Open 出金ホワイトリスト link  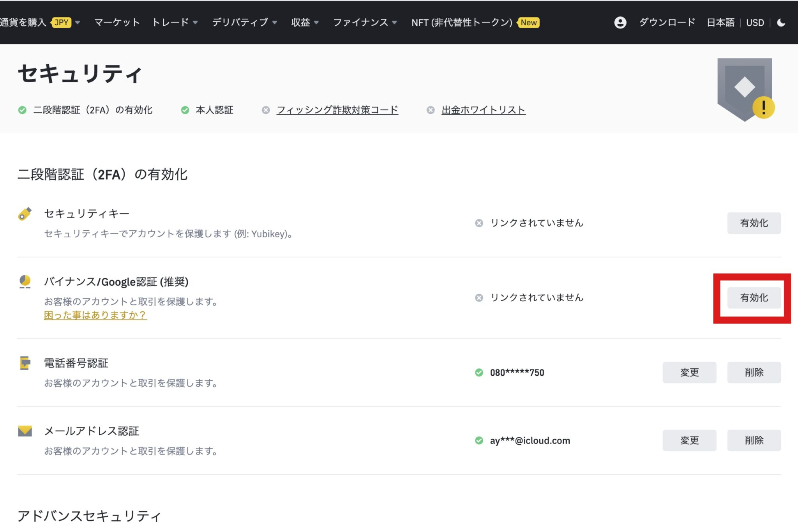coord(484,110)
